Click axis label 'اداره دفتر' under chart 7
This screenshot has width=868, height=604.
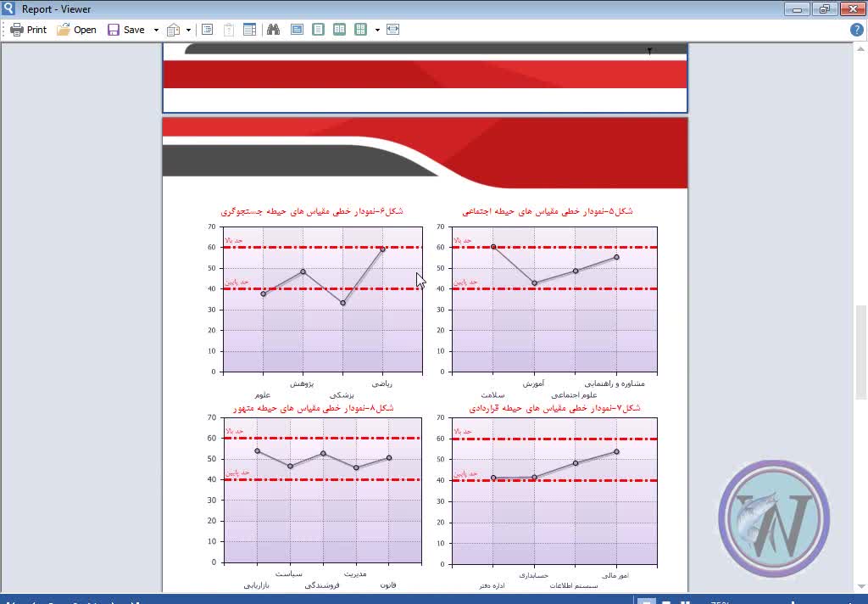pyautogui.click(x=492, y=585)
